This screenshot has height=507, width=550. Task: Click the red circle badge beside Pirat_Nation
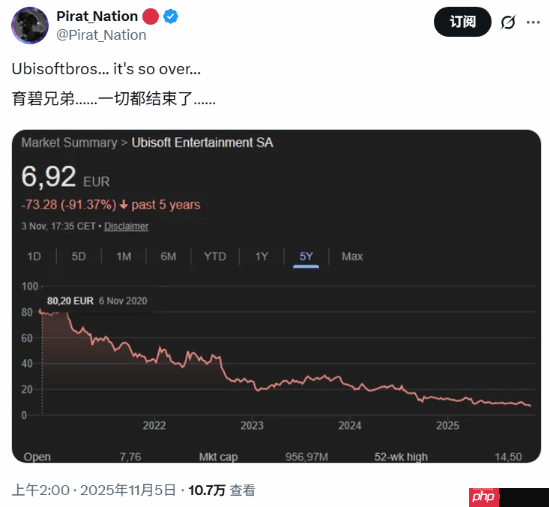(150, 16)
